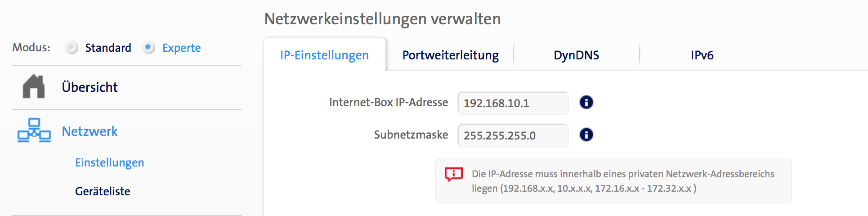This screenshot has height=216, width=868.
Task: Show the IPv6 tab
Action: [x=702, y=55]
